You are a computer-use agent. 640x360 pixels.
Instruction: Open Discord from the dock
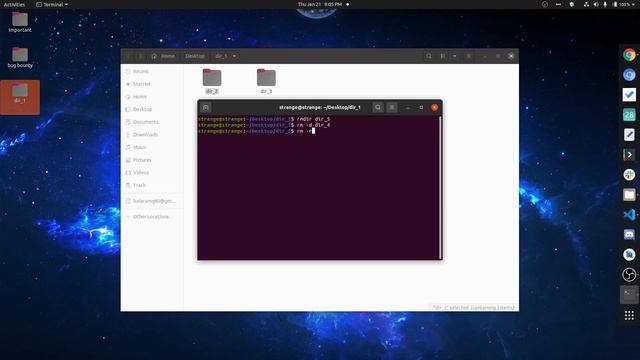click(629, 235)
